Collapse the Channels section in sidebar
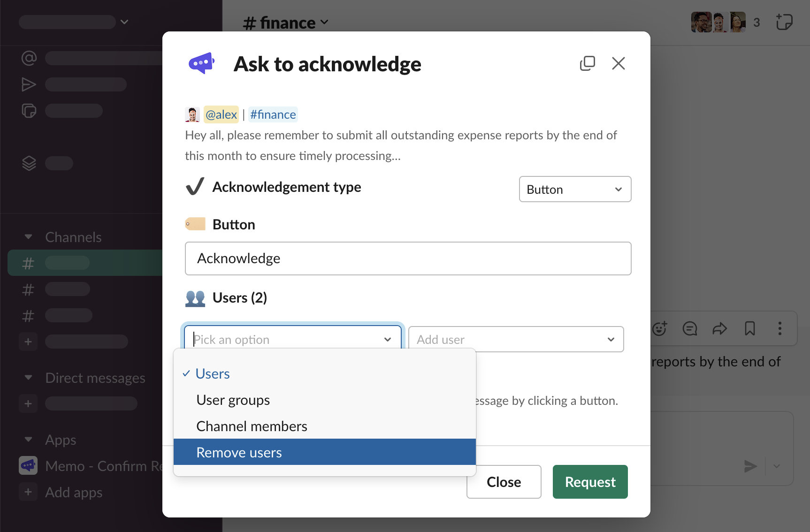Viewport: 810px width, 532px height. click(x=29, y=237)
